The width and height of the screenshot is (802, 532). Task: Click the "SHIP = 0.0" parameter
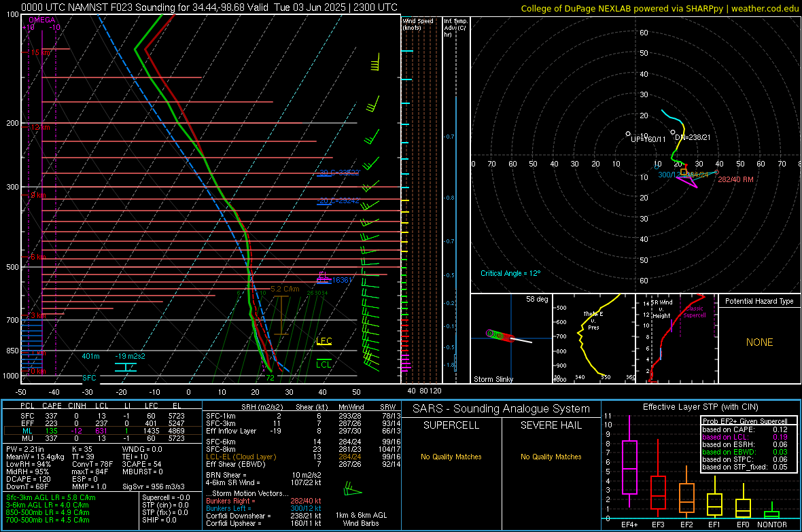(160, 520)
